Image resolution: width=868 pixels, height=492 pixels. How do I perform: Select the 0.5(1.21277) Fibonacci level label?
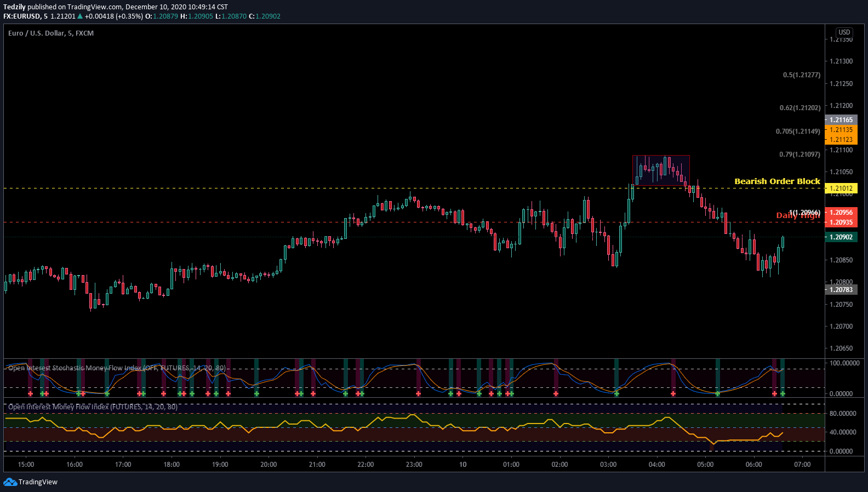point(801,75)
